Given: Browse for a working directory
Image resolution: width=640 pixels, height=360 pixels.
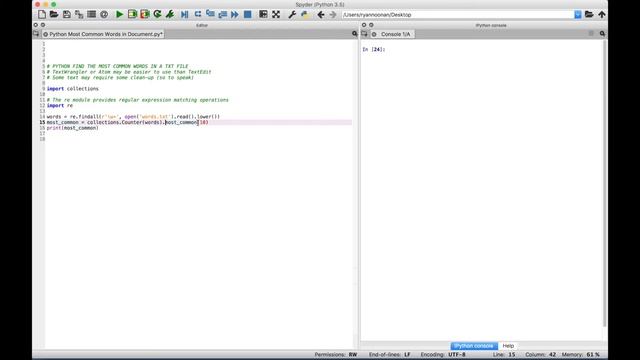Looking at the screenshot, I should (x=589, y=15).
